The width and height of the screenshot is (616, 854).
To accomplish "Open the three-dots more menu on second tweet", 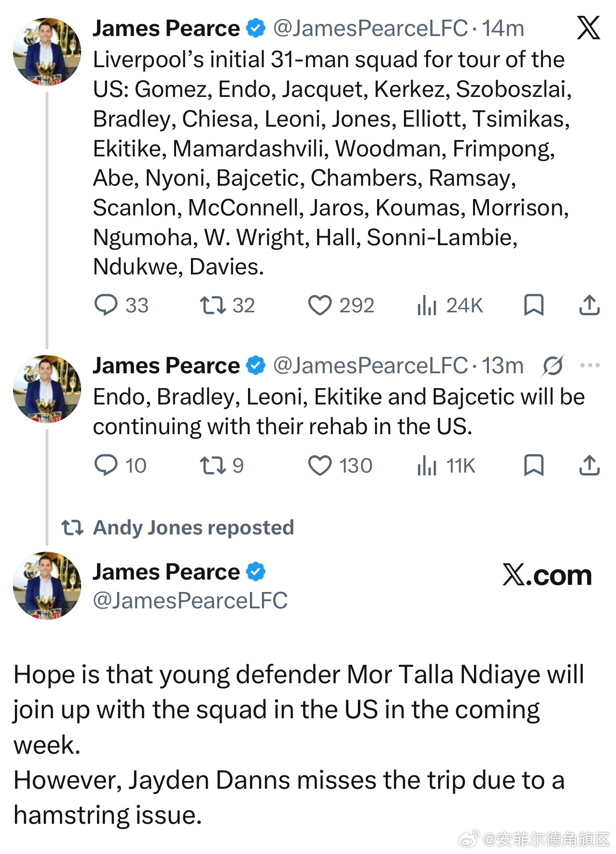I will coord(590,366).
